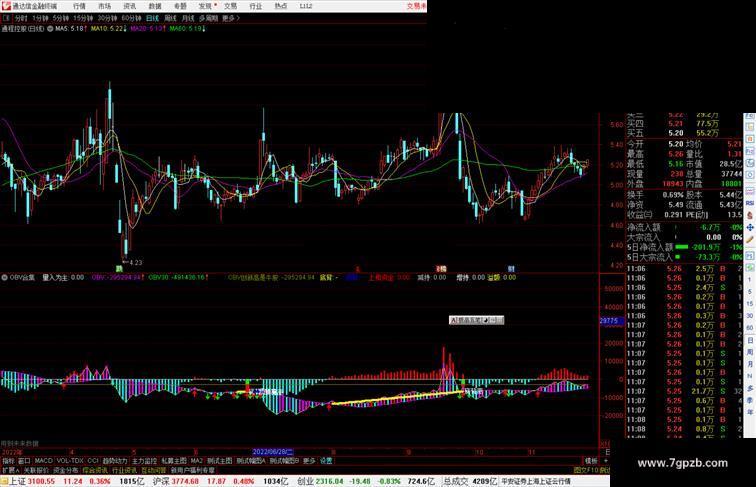Select the MA2 indicator tab

[x=197, y=461]
